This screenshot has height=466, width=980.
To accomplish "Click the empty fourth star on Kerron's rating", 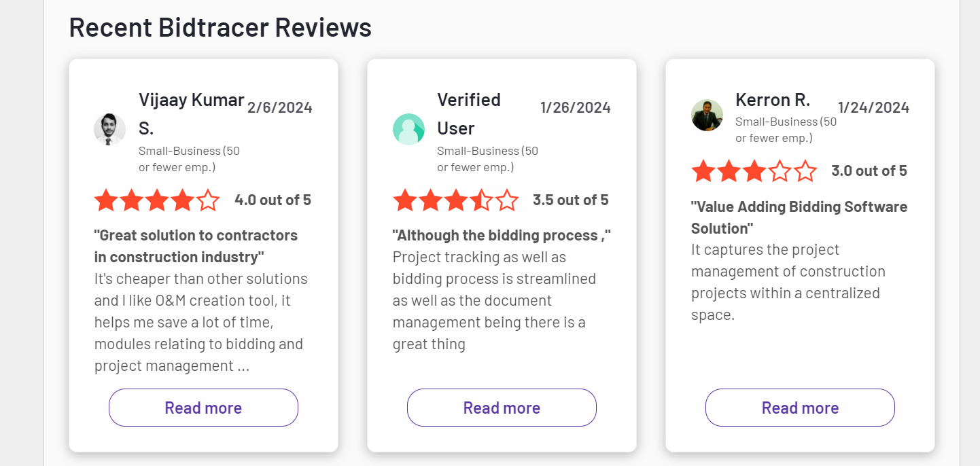I will pos(780,171).
